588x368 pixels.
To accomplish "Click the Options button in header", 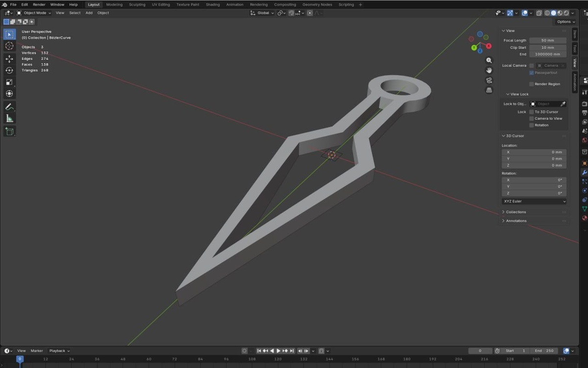I will tap(566, 22).
